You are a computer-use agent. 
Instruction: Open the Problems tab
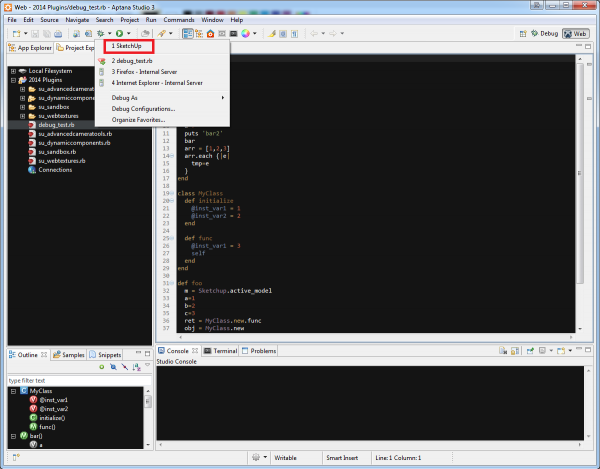(x=258, y=351)
